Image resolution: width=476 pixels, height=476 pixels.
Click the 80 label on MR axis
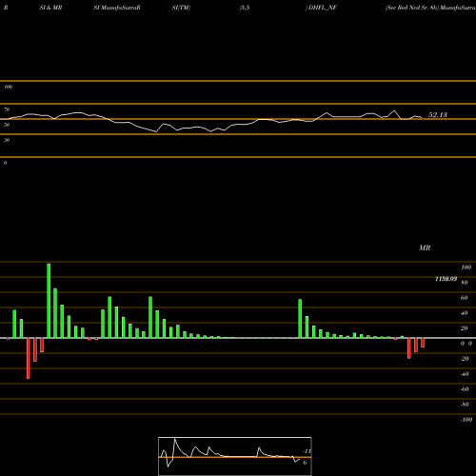pos(465,283)
